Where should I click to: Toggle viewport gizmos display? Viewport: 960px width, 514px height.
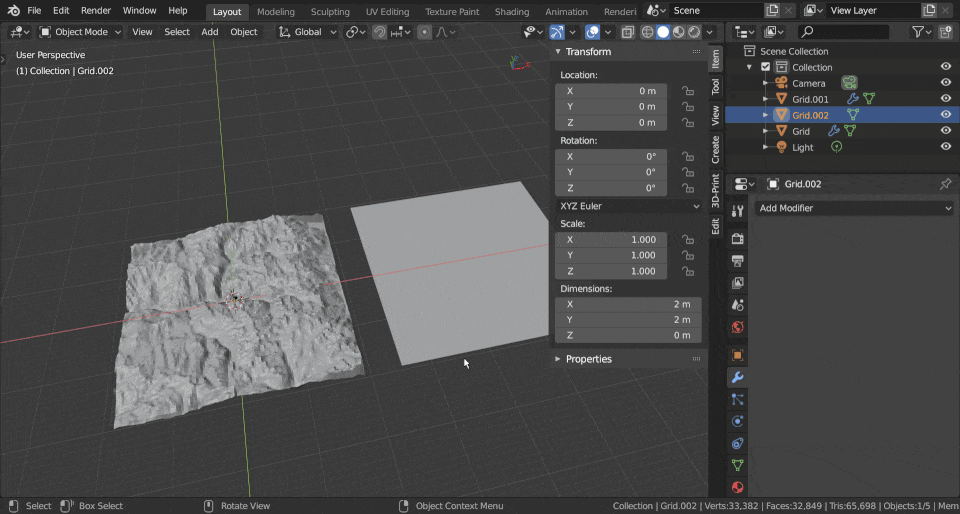click(557, 32)
